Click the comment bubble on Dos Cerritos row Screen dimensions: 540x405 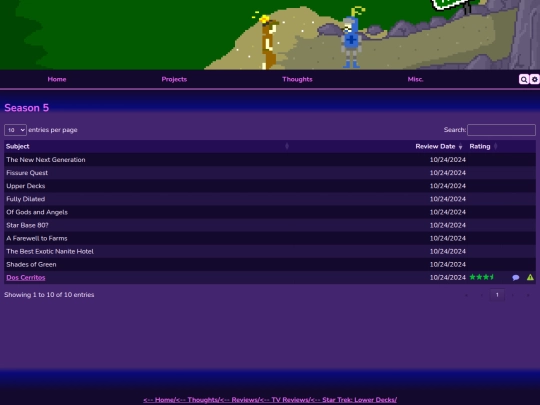tap(516, 278)
